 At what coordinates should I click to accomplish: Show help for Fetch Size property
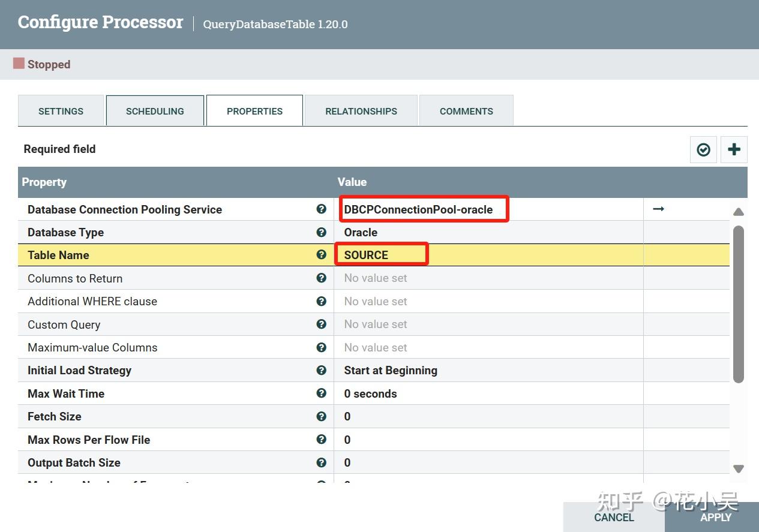click(321, 416)
